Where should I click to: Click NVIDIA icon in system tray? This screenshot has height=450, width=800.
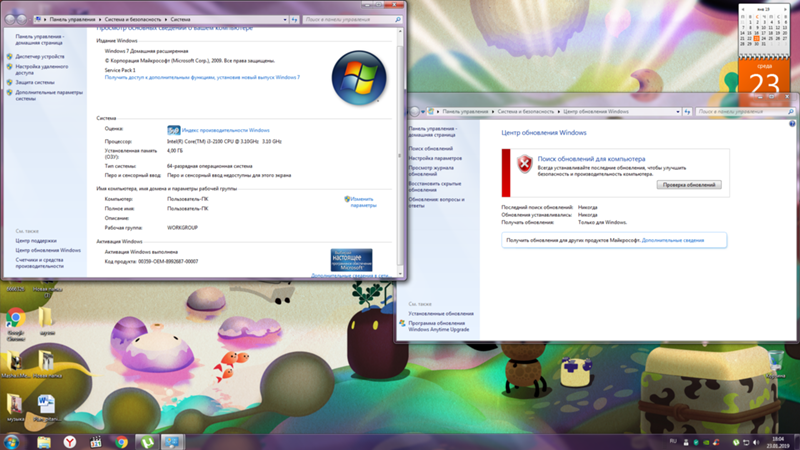pos(706,442)
